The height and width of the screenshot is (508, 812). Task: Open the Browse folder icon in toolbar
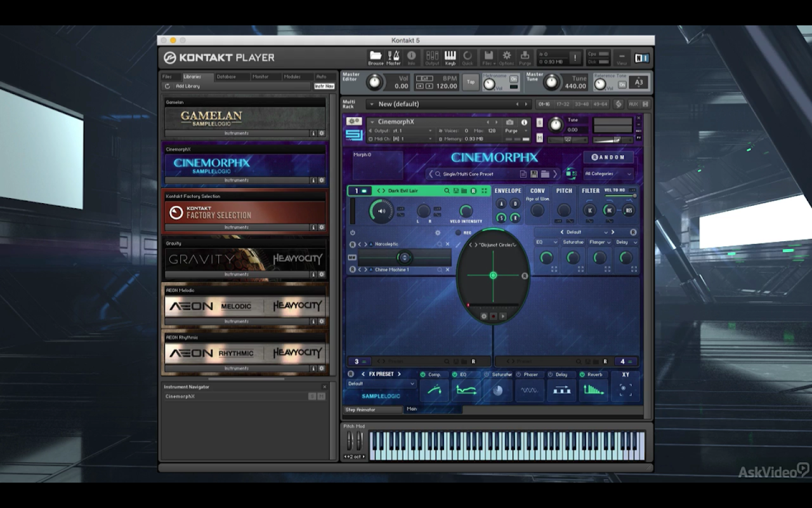(376, 56)
